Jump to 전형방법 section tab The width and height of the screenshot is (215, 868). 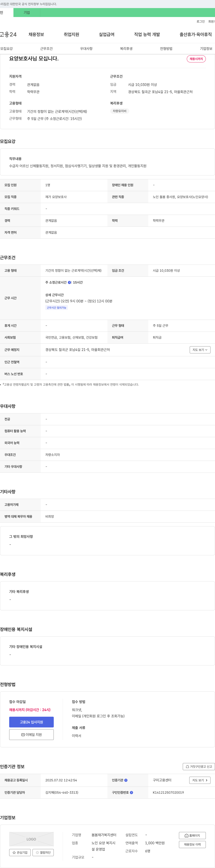coord(166,49)
